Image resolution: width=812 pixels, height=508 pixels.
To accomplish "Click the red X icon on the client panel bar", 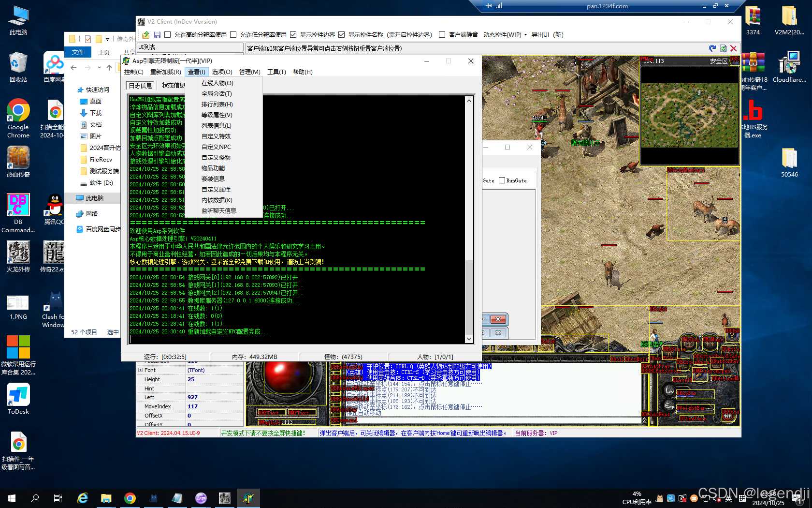I will [734, 48].
